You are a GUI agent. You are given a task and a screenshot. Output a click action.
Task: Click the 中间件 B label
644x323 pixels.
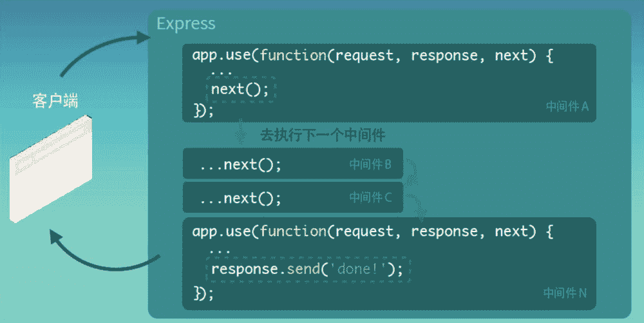370,164
